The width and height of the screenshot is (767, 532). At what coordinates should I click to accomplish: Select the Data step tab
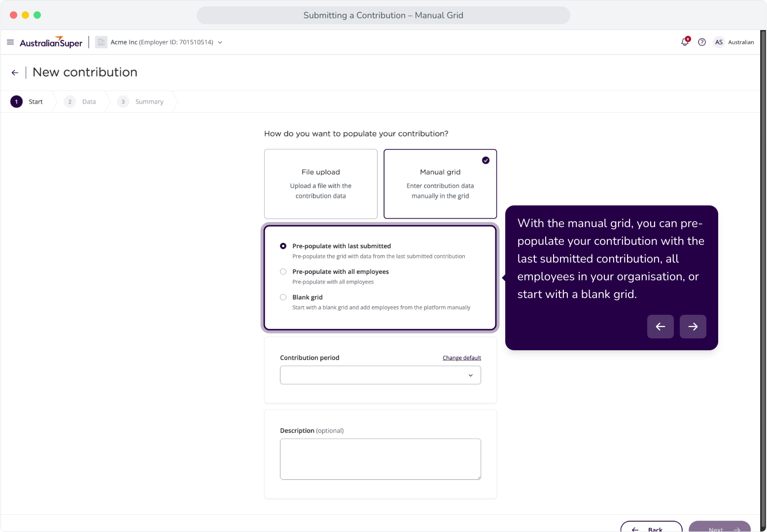(80, 102)
